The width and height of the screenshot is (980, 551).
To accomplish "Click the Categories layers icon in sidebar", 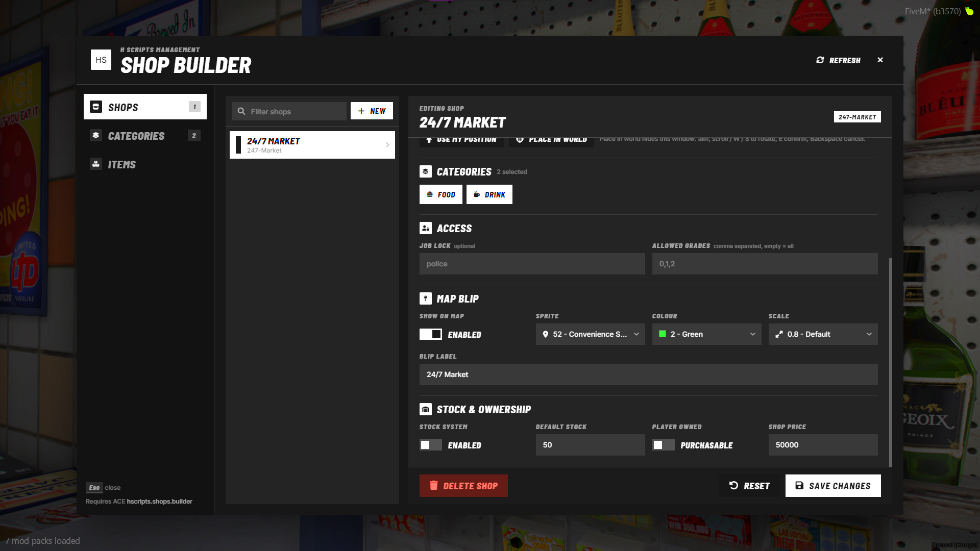I will point(96,136).
